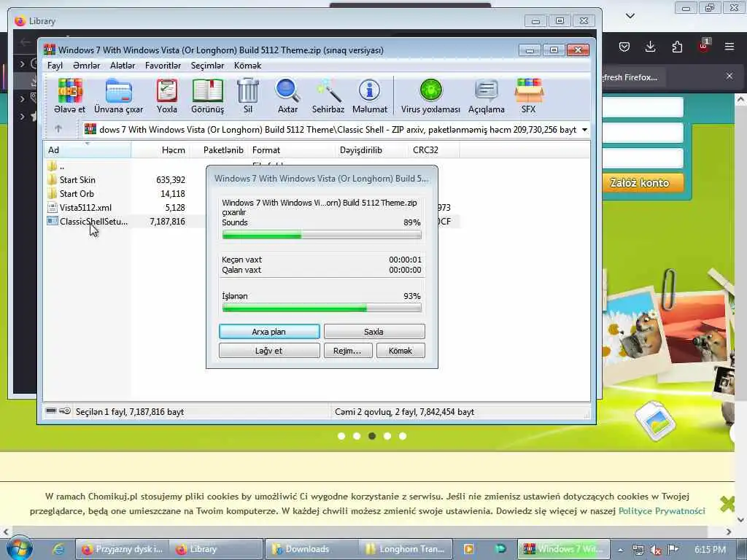
Task: Go up one folder level arrow
Action: click(x=58, y=128)
